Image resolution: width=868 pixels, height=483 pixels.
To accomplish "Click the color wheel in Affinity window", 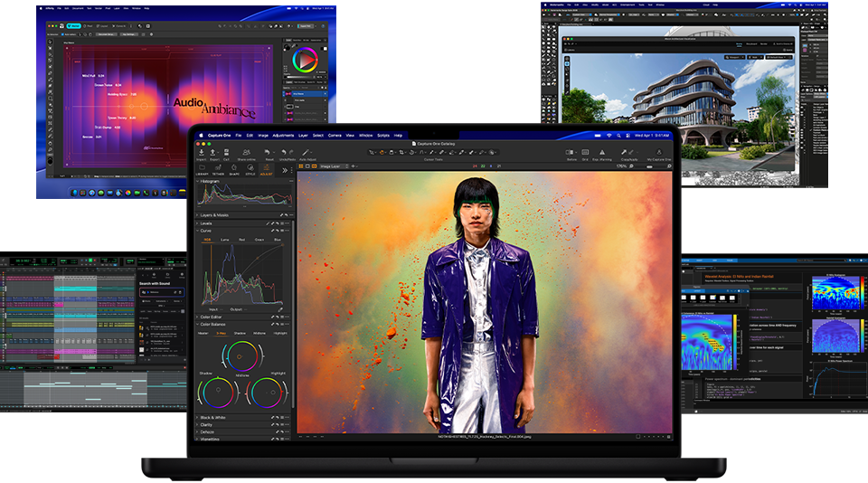I will tap(305, 61).
